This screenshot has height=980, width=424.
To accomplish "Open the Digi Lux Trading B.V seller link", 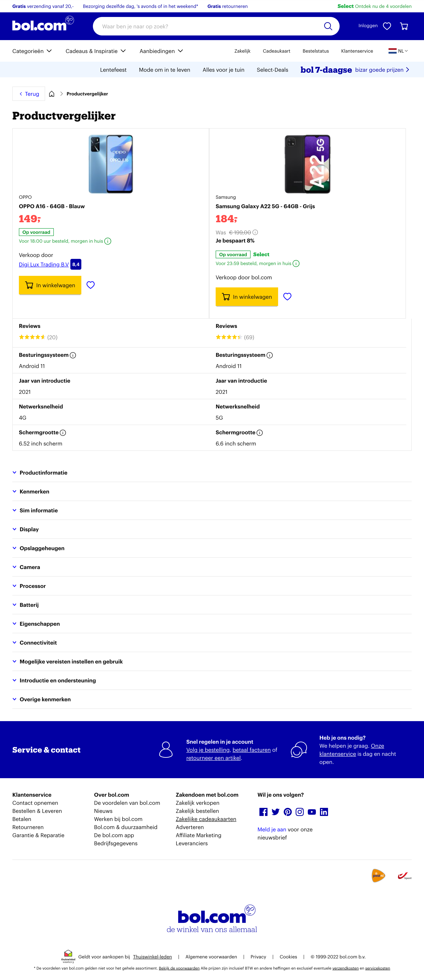I will coord(44,264).
